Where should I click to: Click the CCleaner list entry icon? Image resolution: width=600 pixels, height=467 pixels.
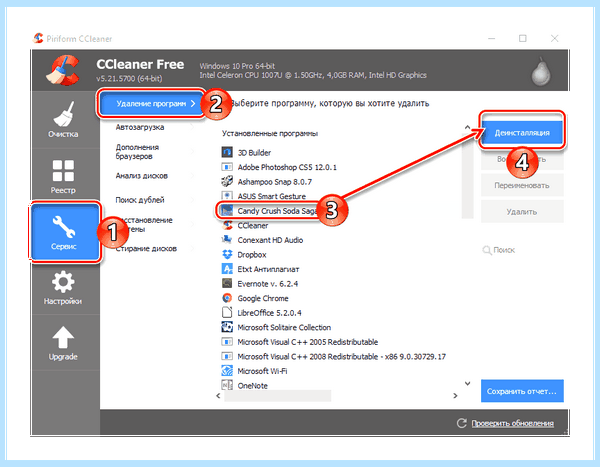227,225
